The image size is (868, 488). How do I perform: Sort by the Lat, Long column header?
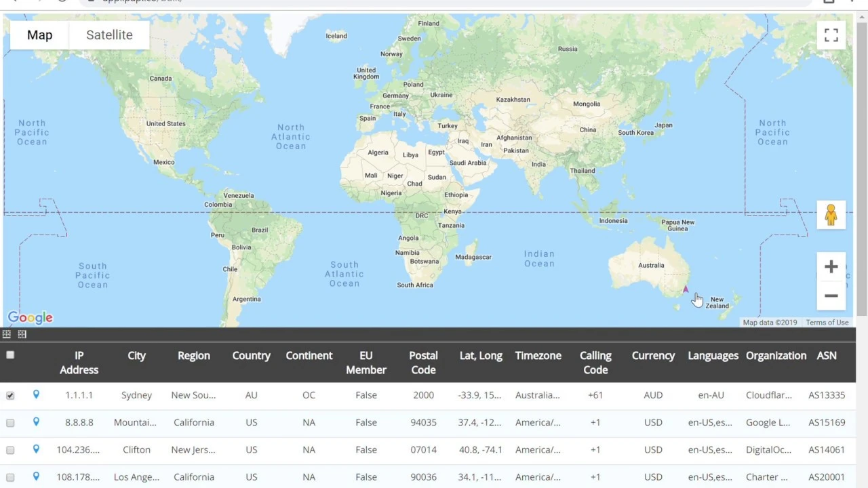point(481,356)
